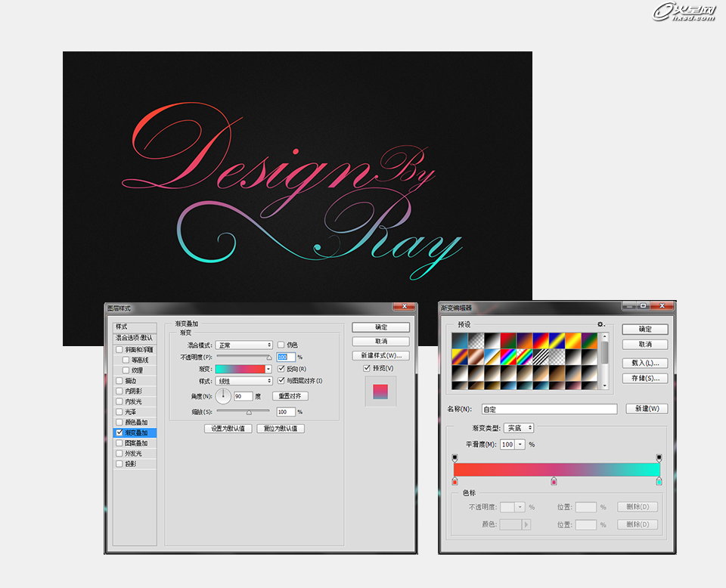Enable the 等高线 checkbox
Image resolution: width=726 pixels, height=588 pixels.
126,360
